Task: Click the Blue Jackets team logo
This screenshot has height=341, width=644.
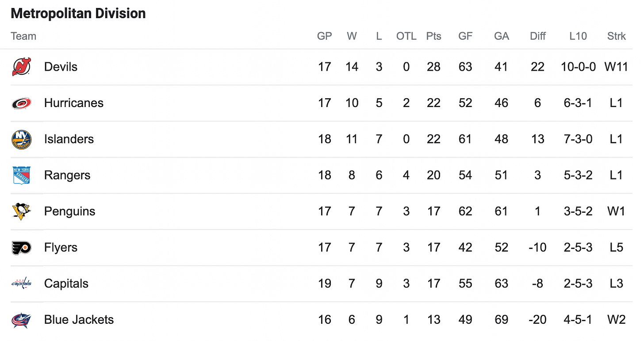Action: click(x=21, y=320)
